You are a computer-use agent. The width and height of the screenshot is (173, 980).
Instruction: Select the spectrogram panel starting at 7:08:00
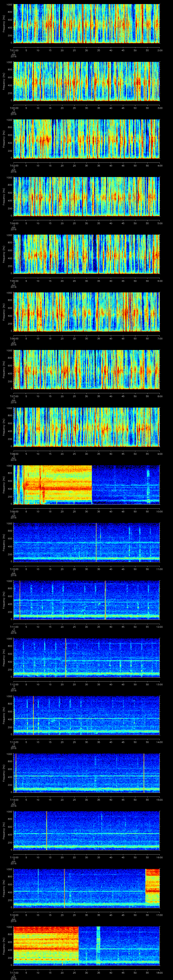pos(87,427)
